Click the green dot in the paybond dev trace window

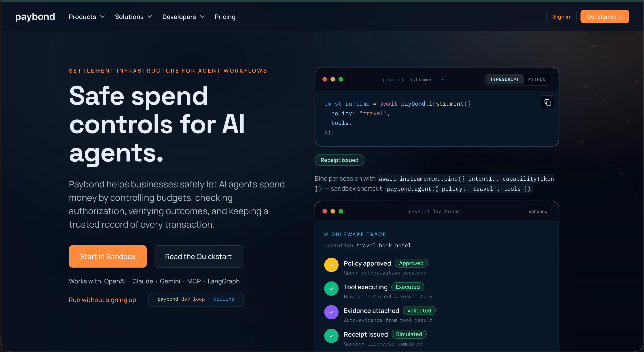pyautogui.click(x=341, y=212)
